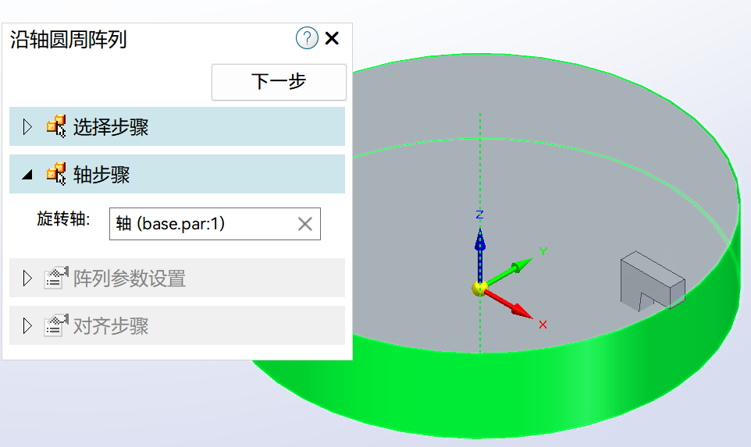Screen dimensions: 751x447
Task: Expand the 阵列参数设置 section triangle
Action: pos(27,278)
